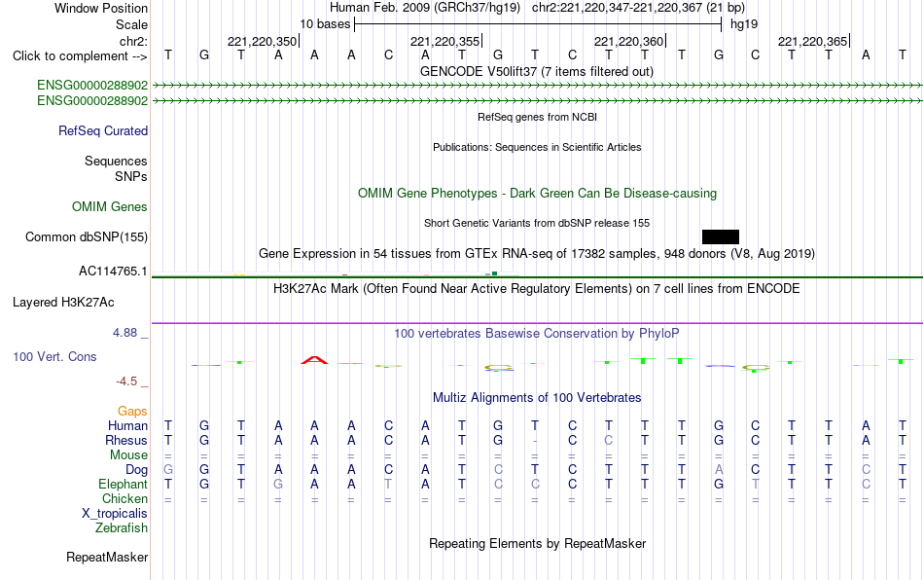The image size is (924, 580).
Task: Click the 100 Vert. Cons track label
Action: [x=54, y=356]
